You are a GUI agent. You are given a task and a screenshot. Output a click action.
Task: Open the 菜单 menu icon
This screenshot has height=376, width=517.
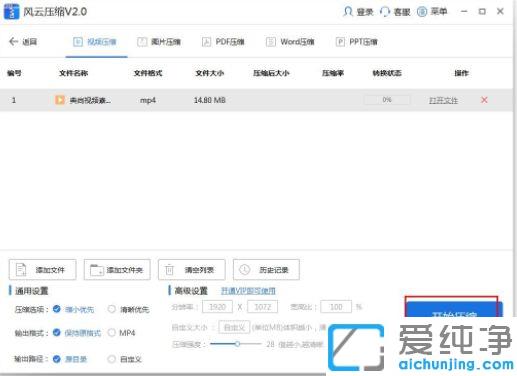tap(422, 12)
